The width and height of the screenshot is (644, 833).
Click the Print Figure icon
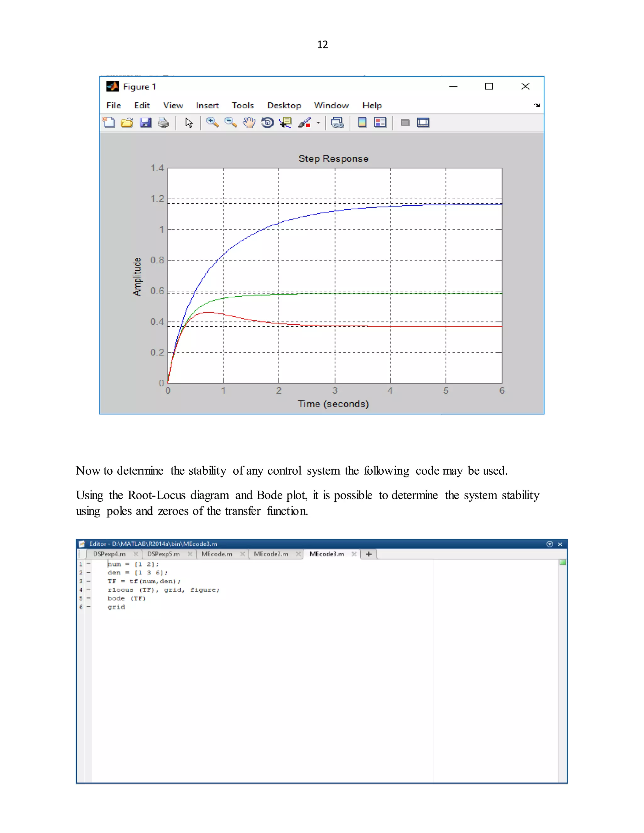[x=163, y=122]
